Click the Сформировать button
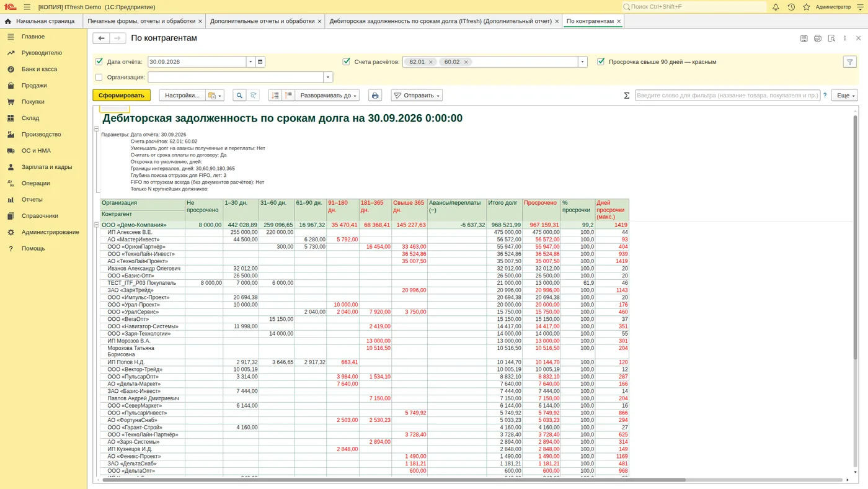The height and width of the screenshot is (489, 868). coord(122,96)
